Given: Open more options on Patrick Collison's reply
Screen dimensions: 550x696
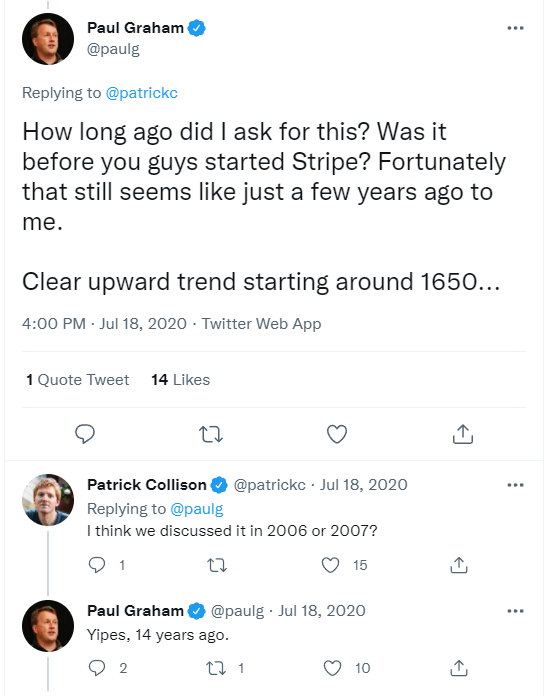Looking at the screenshot, I should pyautogui.click(x=515, y=485).
